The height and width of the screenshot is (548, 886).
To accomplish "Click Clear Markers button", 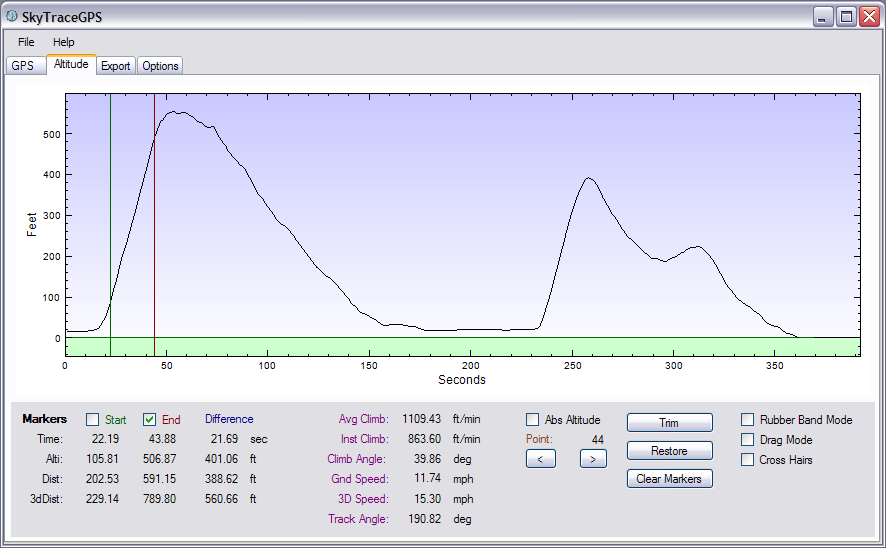I will (x=670, y=479).
